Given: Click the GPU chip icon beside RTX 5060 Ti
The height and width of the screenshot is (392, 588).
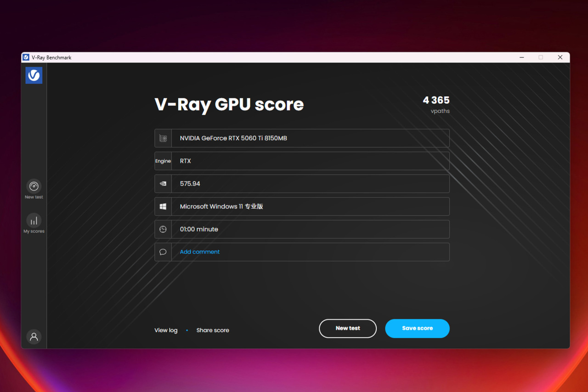Looking at the screenshot, I should pos(163,138).
